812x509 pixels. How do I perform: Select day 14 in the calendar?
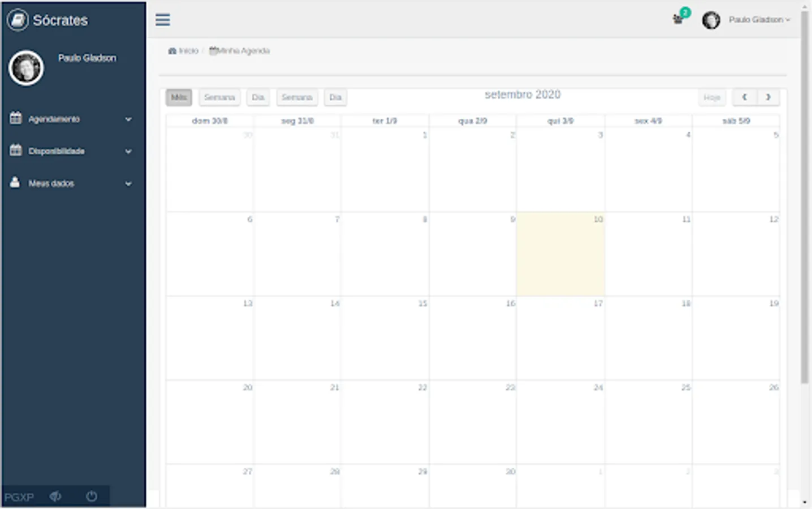pyautogui.click(x=297, y=338)
